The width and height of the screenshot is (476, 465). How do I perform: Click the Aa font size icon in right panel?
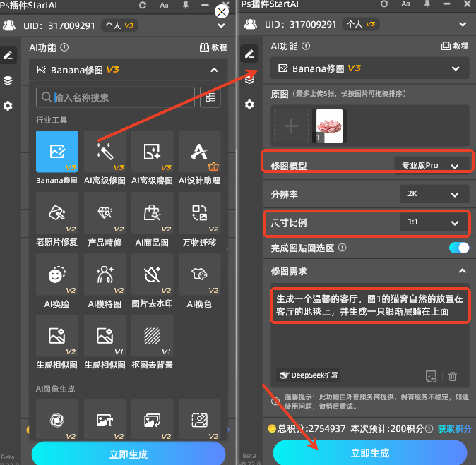(405, 4)
